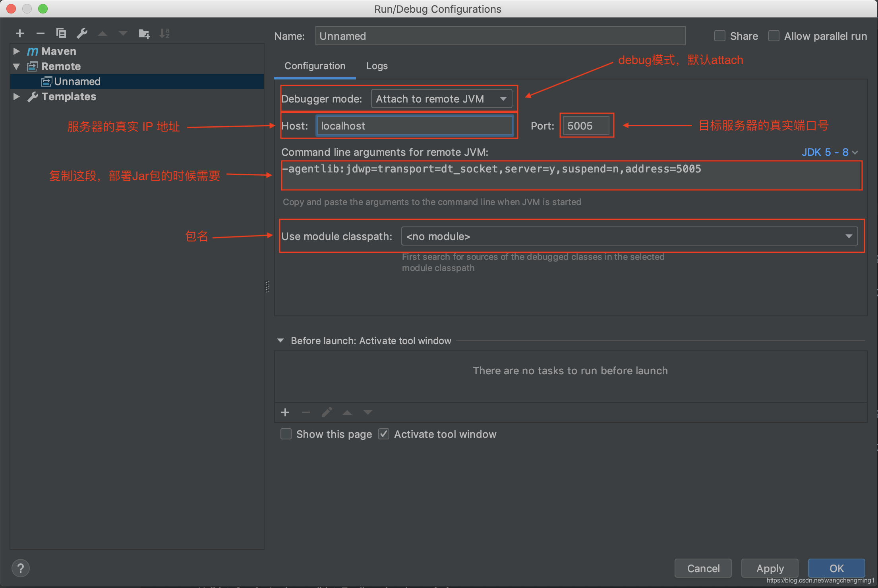This screenshot has height=588, width=878.
Task: Click the Copy Configuration icon
Action: (x=61, y=33)
